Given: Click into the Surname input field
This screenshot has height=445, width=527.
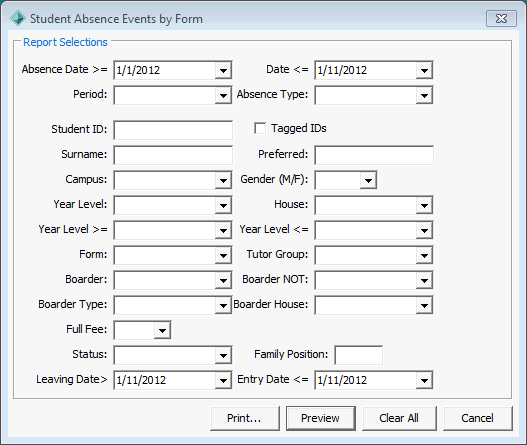Looking at the screenshot, I should (x=173, y=155).
